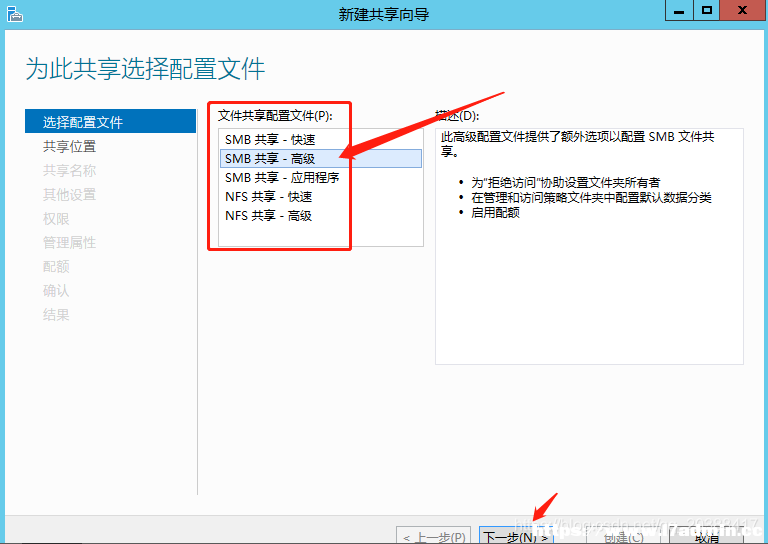Select the SMB 共享 - 快速 profile

(x=321, y=140)
